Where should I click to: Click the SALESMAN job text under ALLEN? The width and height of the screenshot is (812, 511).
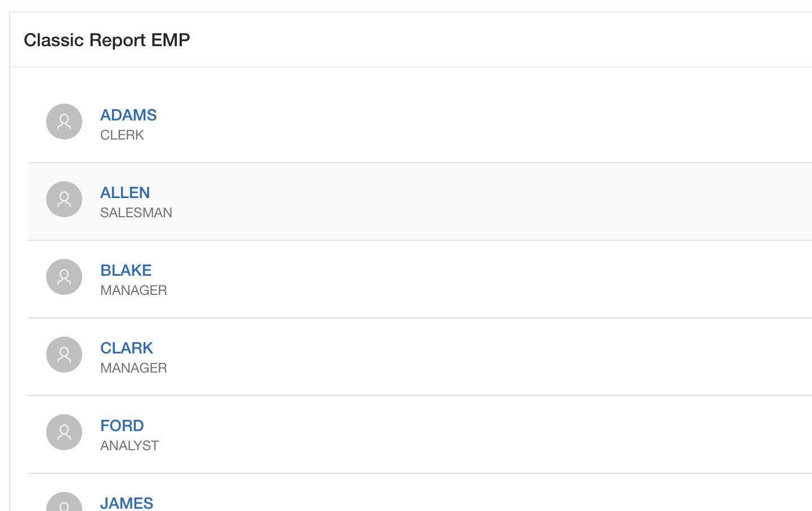click(x=136, y=213)
